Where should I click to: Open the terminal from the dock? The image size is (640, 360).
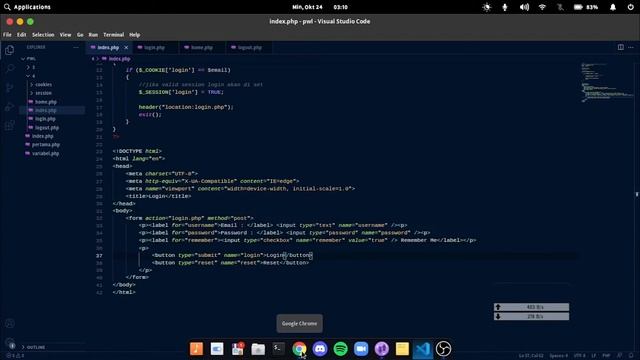[x=278, y=349]
